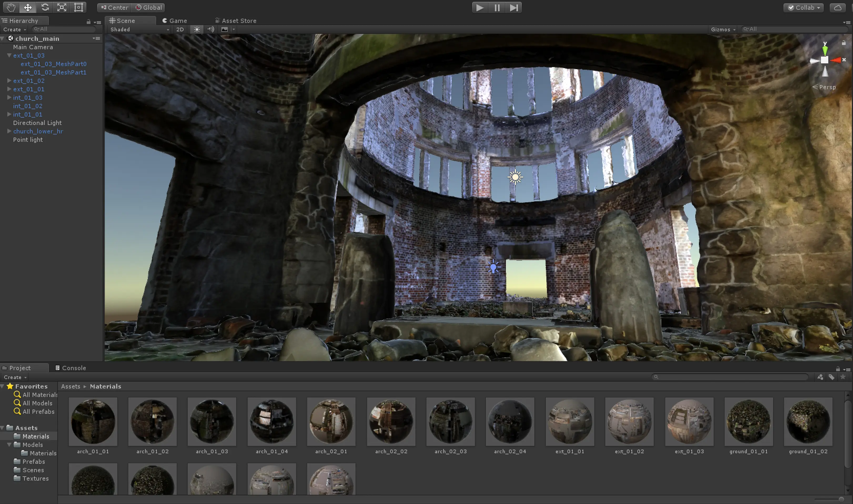Expand the church_lower_hr object
This screenshot has width=853, height=504.
point(9,131)
